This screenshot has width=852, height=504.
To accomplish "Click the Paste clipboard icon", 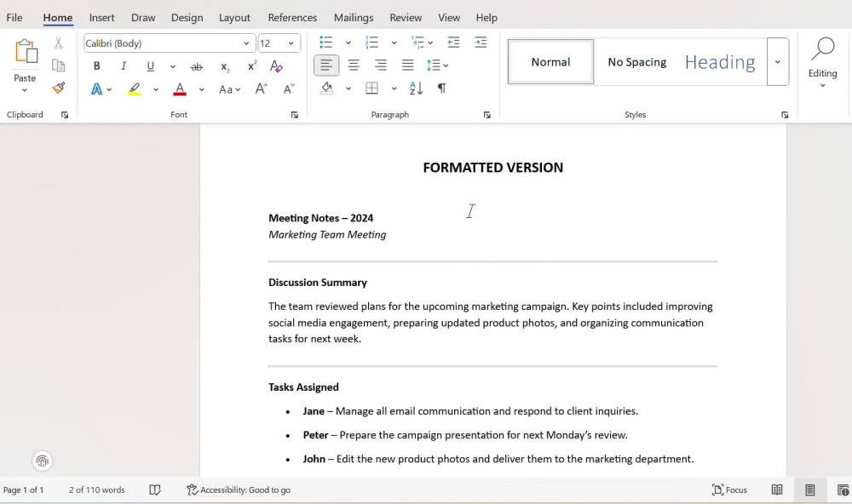I will (x=26, y=52).
